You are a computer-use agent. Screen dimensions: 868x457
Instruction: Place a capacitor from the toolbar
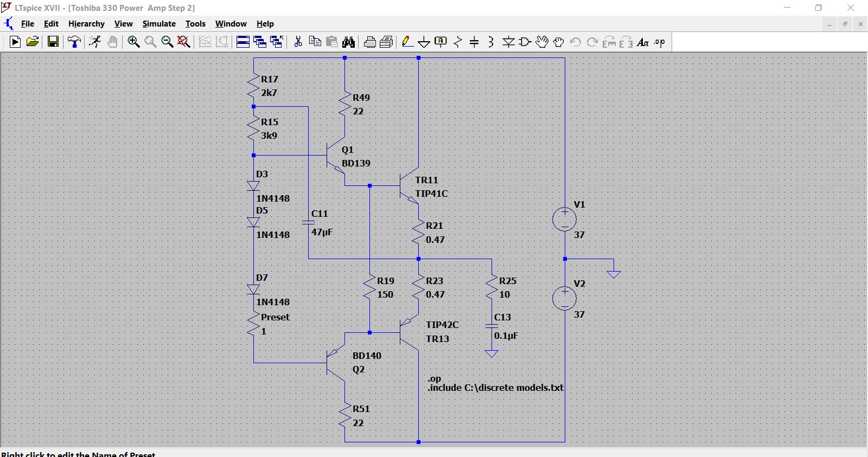click(474, 42)
